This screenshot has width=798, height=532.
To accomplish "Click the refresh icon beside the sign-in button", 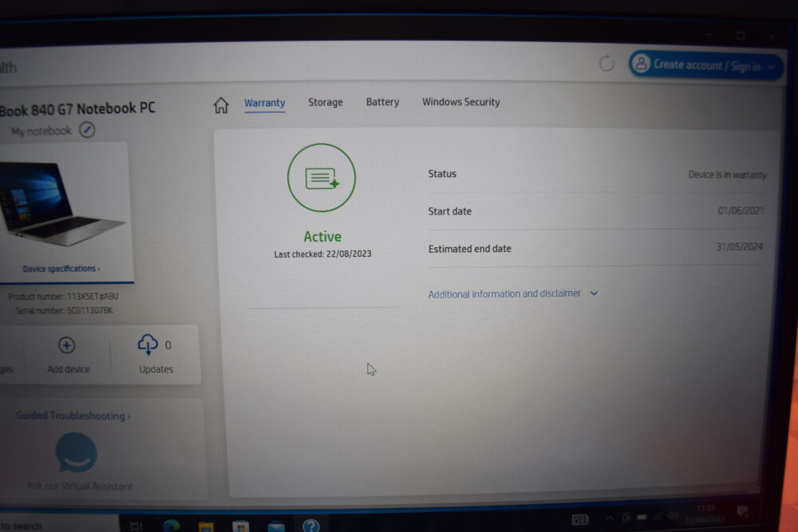I will click(x=606, y=64).
